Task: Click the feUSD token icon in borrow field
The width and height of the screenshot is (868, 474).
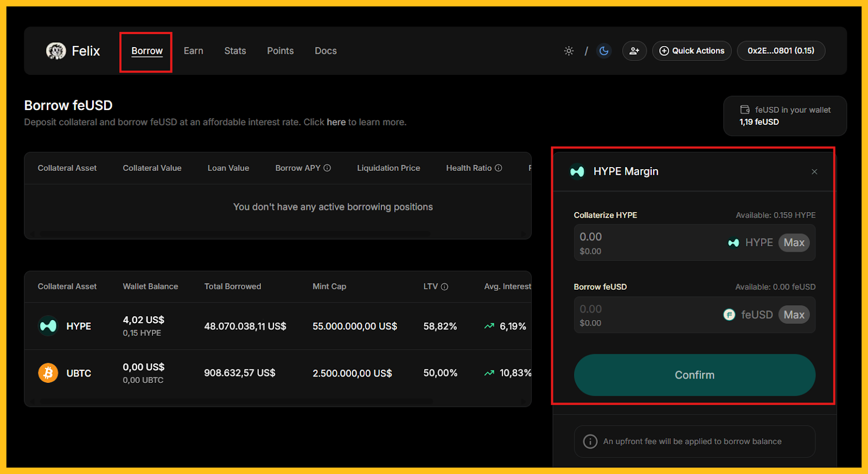Action: [729, 315]
